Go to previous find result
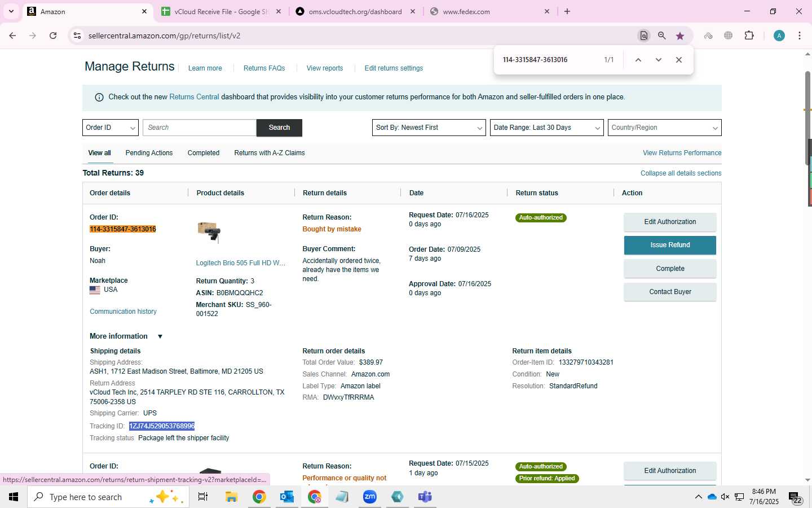The width and height of the screenshot is (812, 508). pyautogui.click(x=638, y=60)
